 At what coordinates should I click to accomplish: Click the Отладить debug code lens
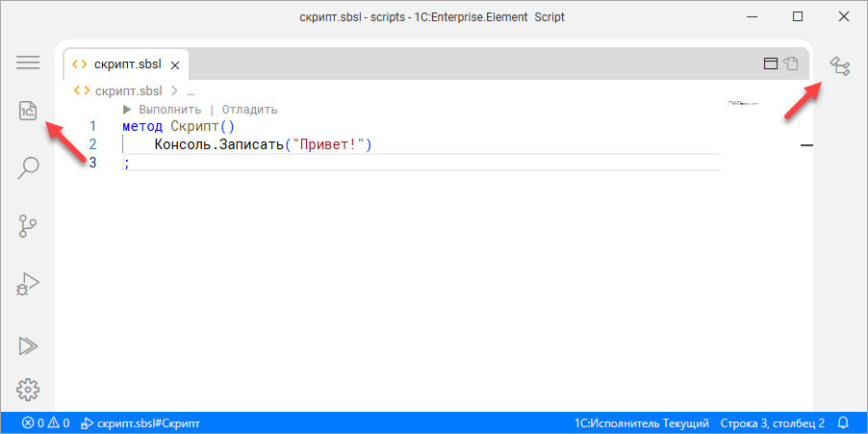pyautogui.click(x=249, y=110)
